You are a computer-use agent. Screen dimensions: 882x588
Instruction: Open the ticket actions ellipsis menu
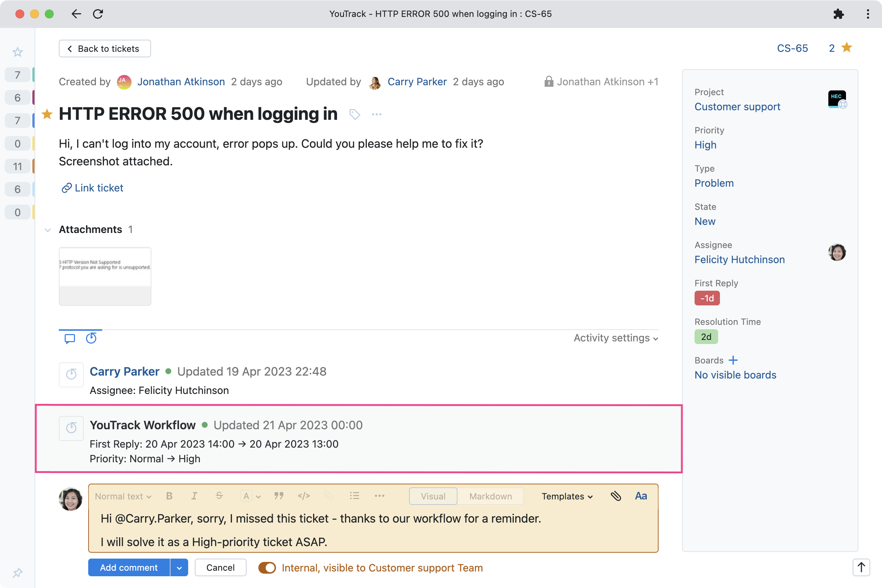376,114
